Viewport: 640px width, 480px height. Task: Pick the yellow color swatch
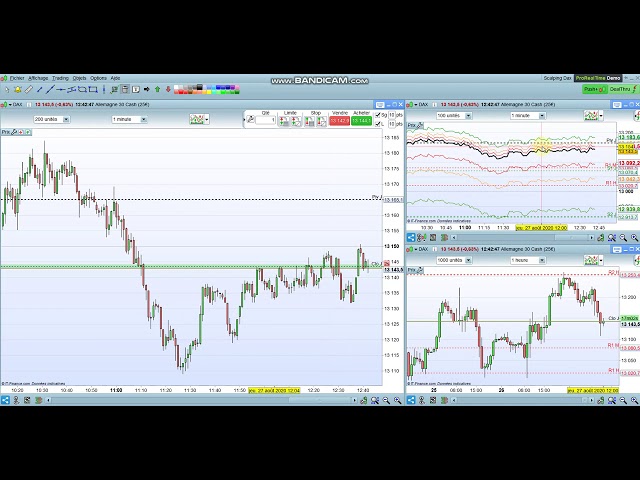[x=209, y=92]
